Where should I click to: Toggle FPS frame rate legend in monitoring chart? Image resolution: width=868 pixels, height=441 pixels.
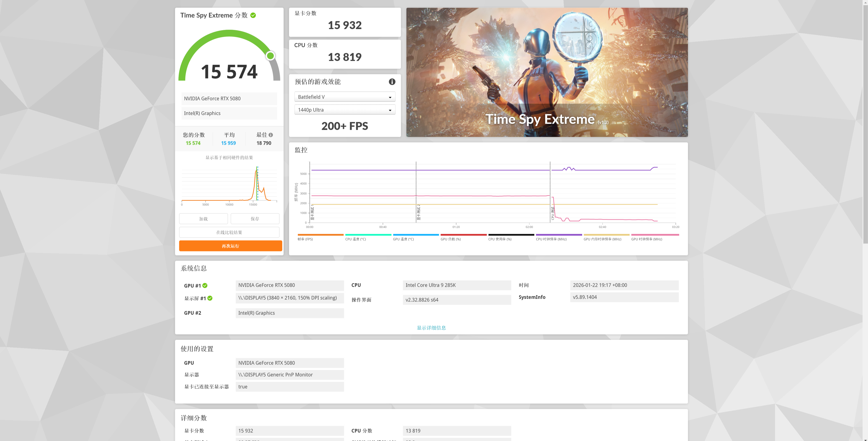305,239
